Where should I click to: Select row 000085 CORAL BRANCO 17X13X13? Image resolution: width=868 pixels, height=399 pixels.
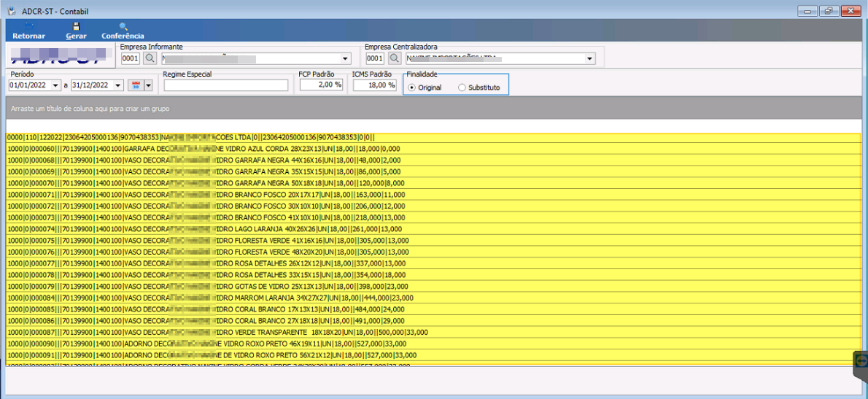[x=433, y=309]
